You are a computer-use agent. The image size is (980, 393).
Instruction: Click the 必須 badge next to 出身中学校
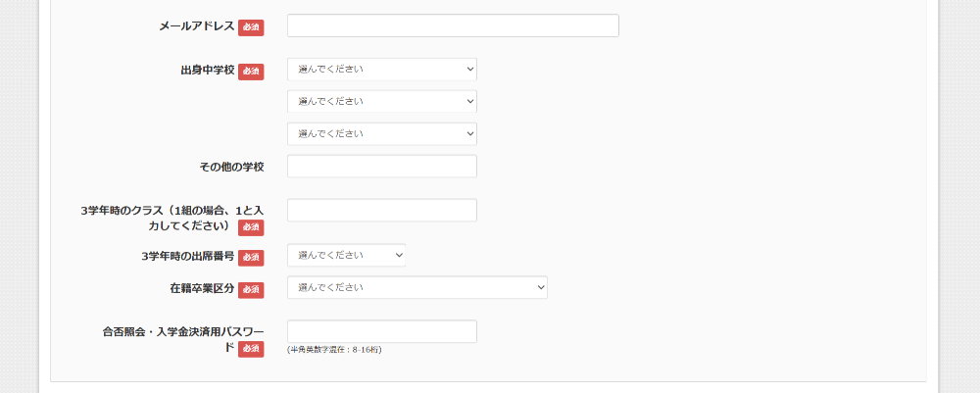tap(251, 72)
